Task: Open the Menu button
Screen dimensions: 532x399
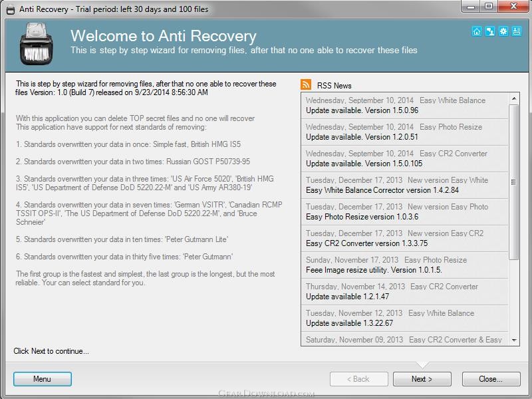Action: [43, 379]
